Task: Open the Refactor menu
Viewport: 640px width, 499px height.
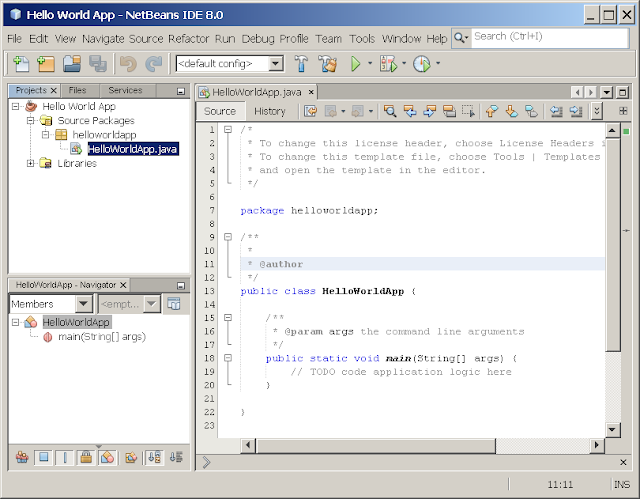Action: (x=188, y=39)
